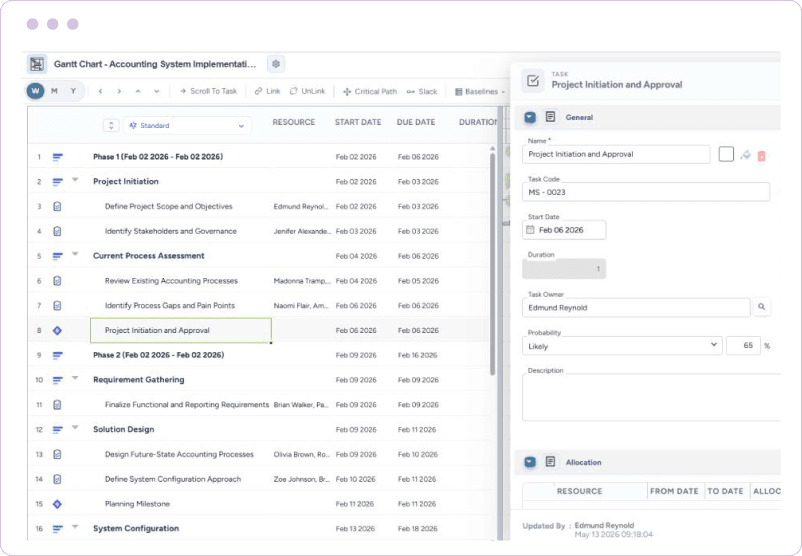Click the Name input field

[616, 154]
